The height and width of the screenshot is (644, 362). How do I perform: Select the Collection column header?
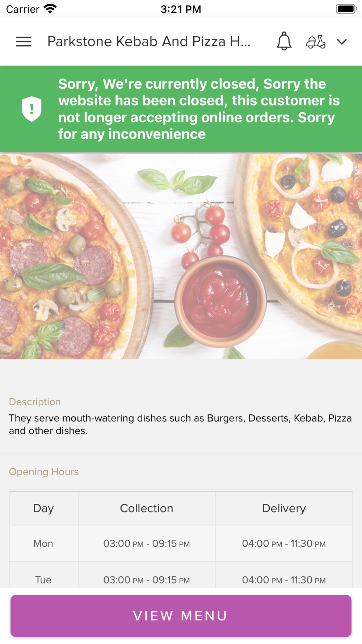click(x=147, y=508)
